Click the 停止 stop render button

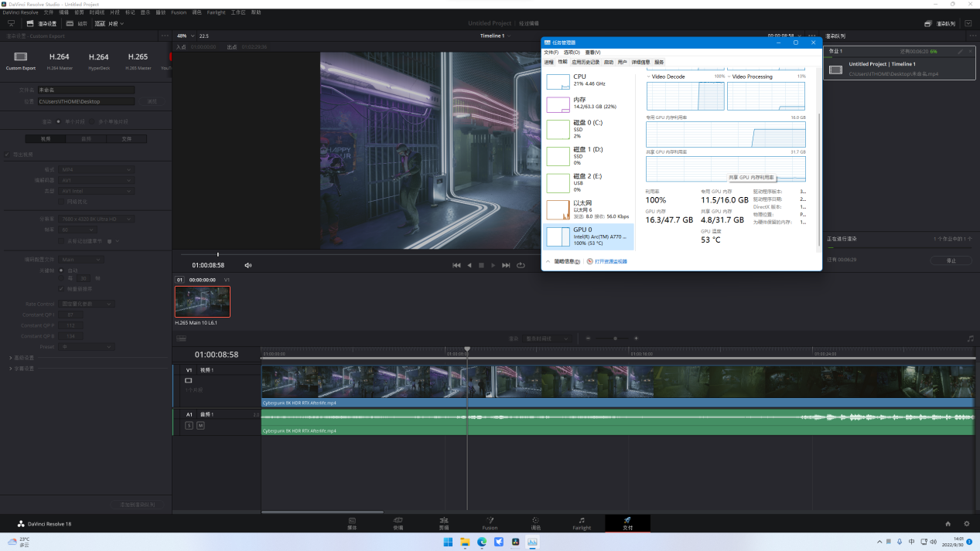point(951,260)
